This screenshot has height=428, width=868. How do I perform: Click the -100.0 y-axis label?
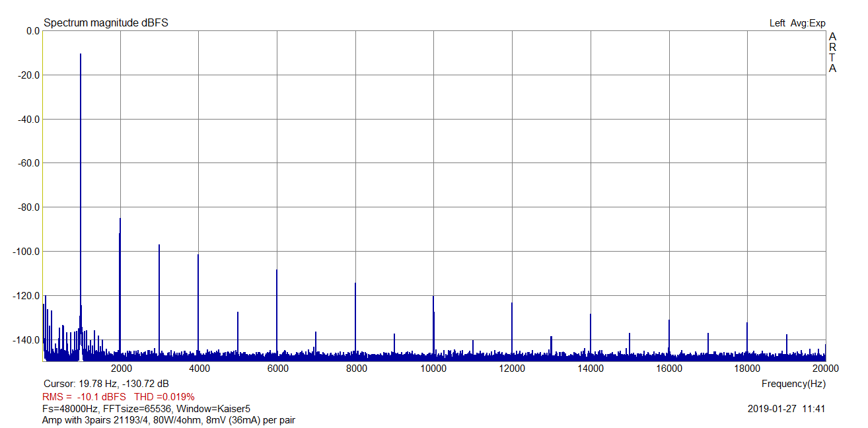click(26, 252)
